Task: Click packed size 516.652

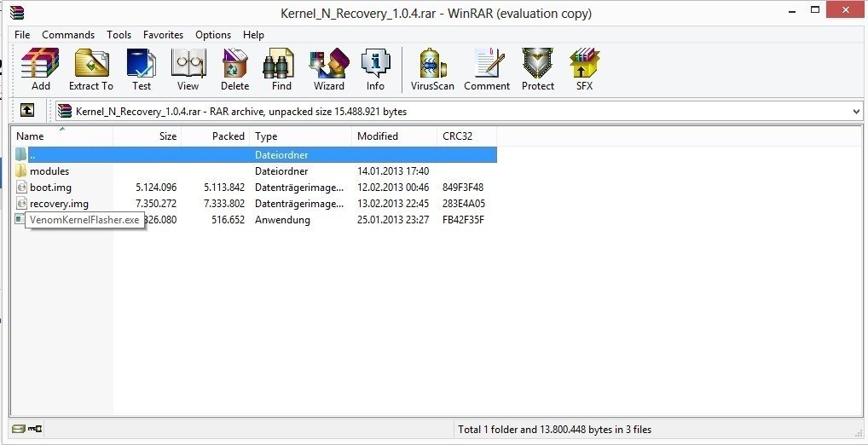Action: pos(228,220)
